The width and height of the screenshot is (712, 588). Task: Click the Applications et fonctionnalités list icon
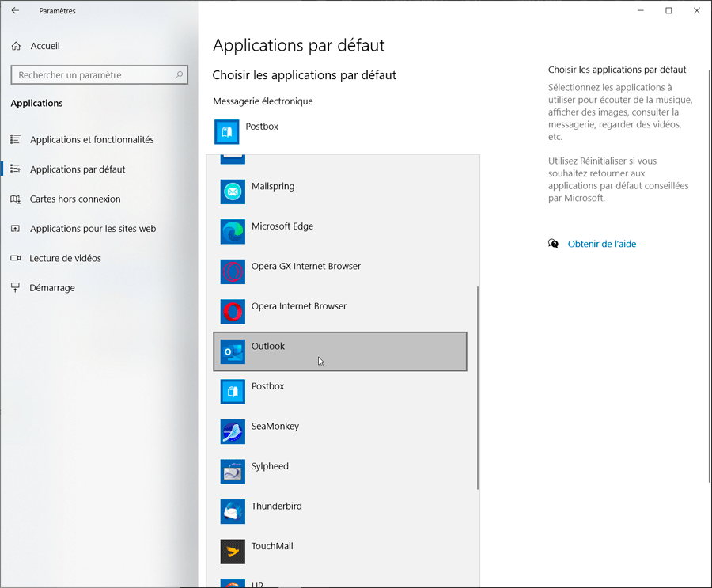(x=15, y=139)
